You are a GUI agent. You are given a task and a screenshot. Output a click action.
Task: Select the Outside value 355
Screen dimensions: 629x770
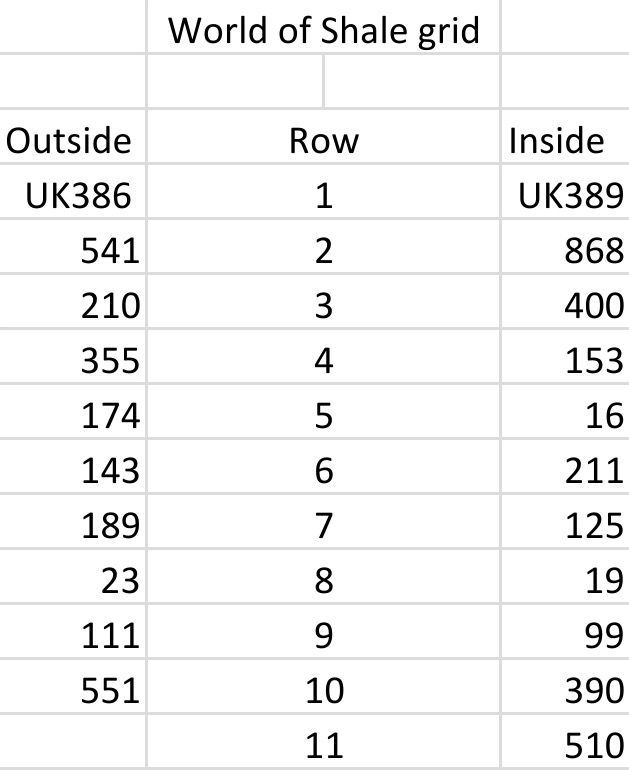tap(73, 356)
